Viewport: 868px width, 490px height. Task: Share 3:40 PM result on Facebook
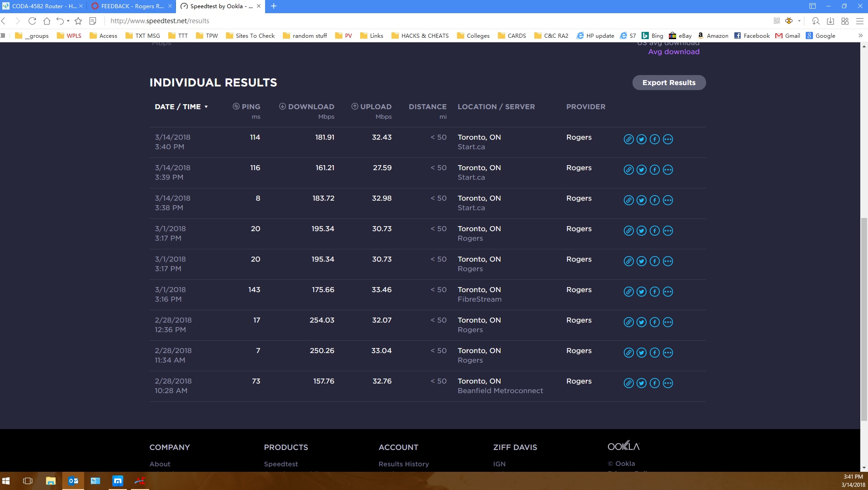pyautogui.click(x=655, y=139)
